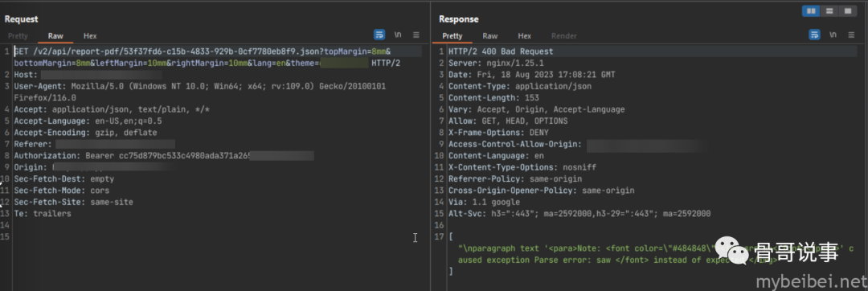
Task: Click the Request panel title
Action: (x=21, y=19)
